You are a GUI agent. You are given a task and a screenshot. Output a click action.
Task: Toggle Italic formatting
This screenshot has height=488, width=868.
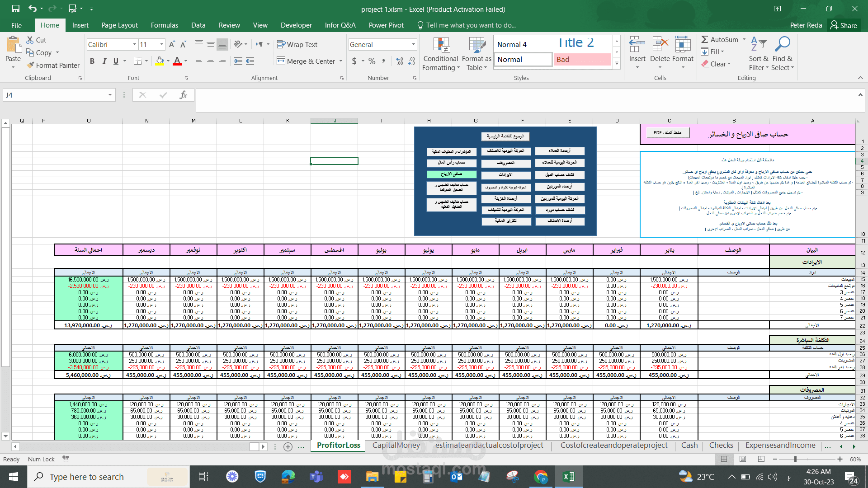(104, 61)
